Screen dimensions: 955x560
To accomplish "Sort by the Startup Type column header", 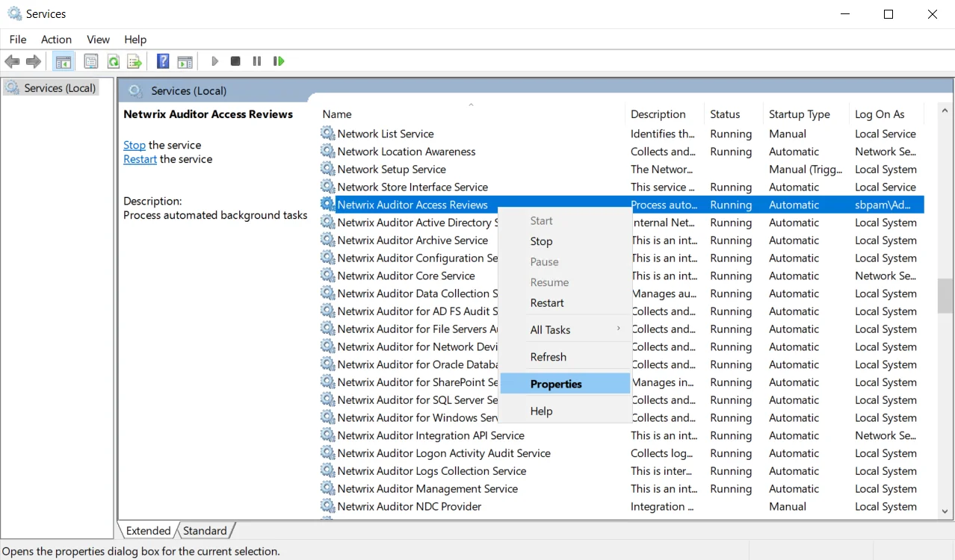I will point(806,114).
